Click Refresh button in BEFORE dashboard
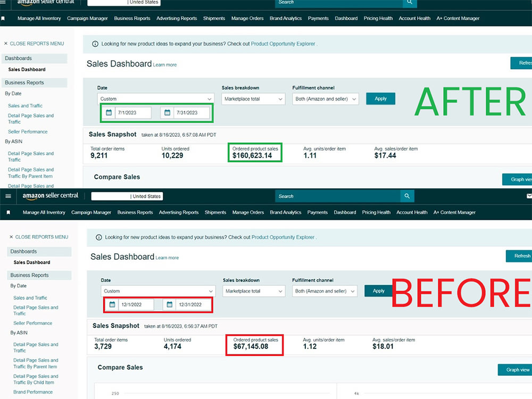This screenshot has height=399, width=532. tap(519, 256)
